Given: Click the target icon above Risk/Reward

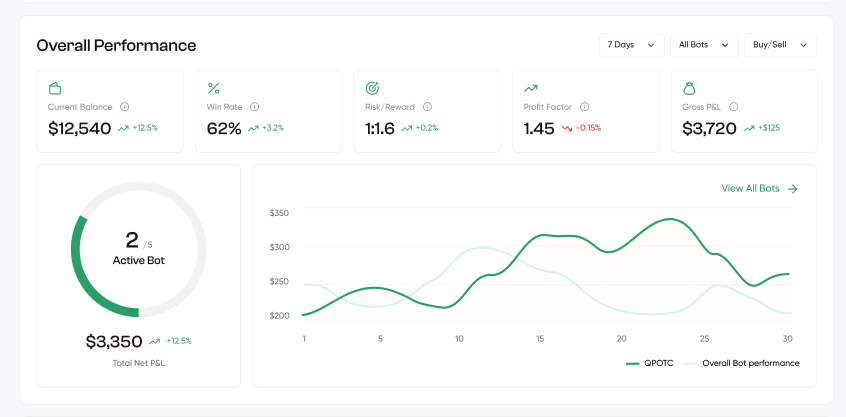Looking at the screenshot, I should click(372, 88).
